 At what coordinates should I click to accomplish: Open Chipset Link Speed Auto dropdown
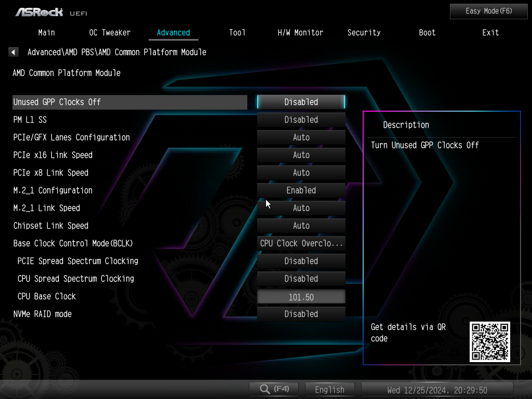[x=301, y=225]
